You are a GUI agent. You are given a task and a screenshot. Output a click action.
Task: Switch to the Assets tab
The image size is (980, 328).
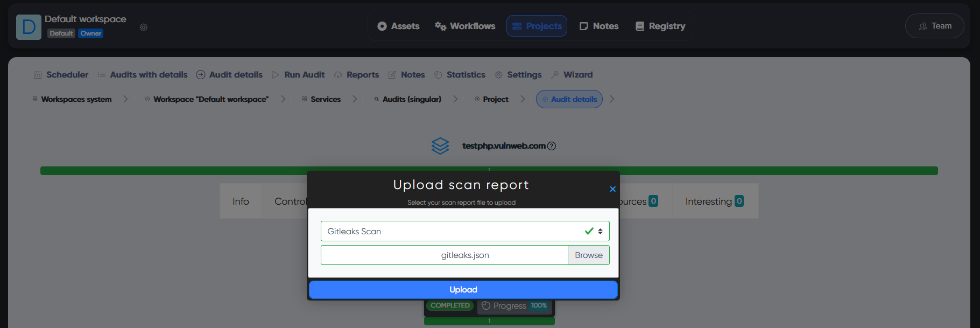click(398, 26)
